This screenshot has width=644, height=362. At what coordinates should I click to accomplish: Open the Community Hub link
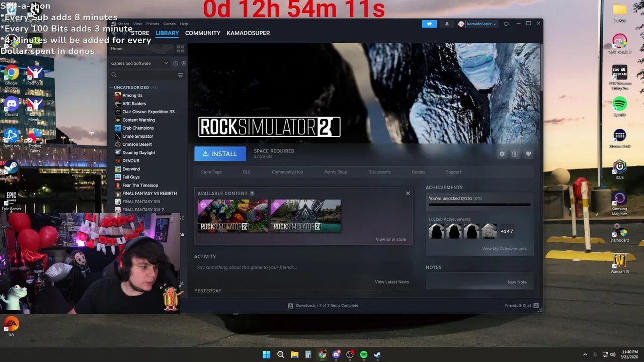tap(287, 172)
